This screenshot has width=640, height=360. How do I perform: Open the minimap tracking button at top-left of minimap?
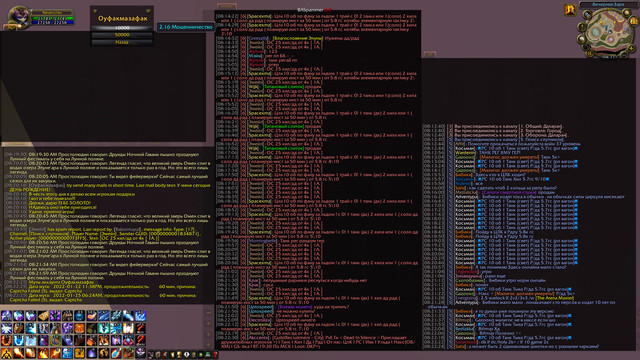click(x=587, y=15)
